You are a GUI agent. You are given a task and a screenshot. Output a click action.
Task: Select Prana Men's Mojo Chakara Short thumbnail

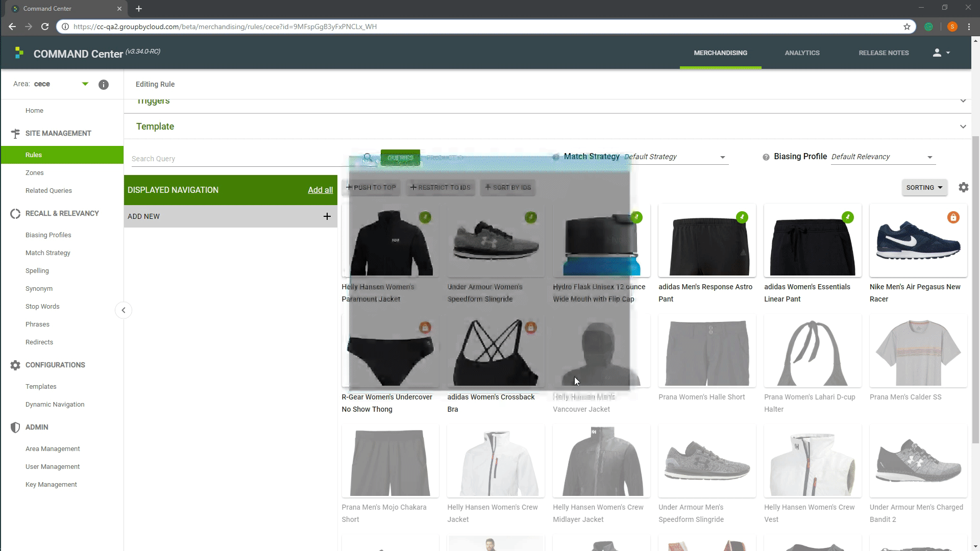(x=390, y=461)
